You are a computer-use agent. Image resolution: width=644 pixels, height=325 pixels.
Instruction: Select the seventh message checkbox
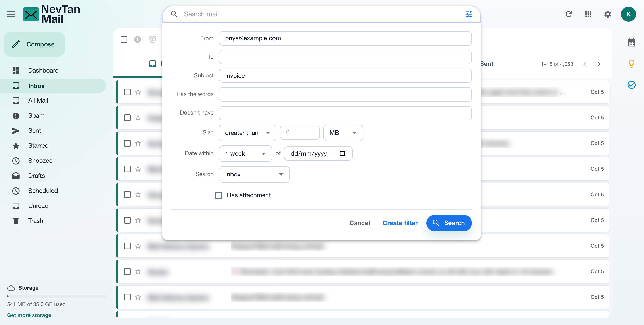(x=127, y=246)
